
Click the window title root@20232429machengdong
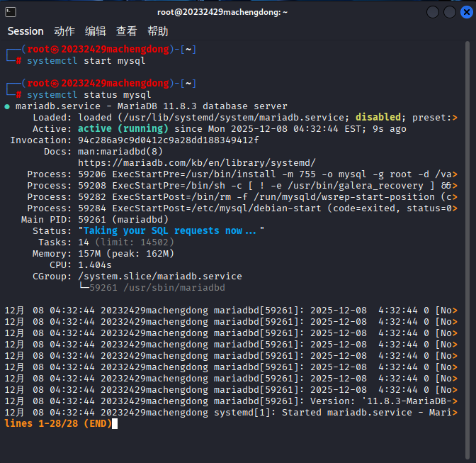[x=222, y=12]
